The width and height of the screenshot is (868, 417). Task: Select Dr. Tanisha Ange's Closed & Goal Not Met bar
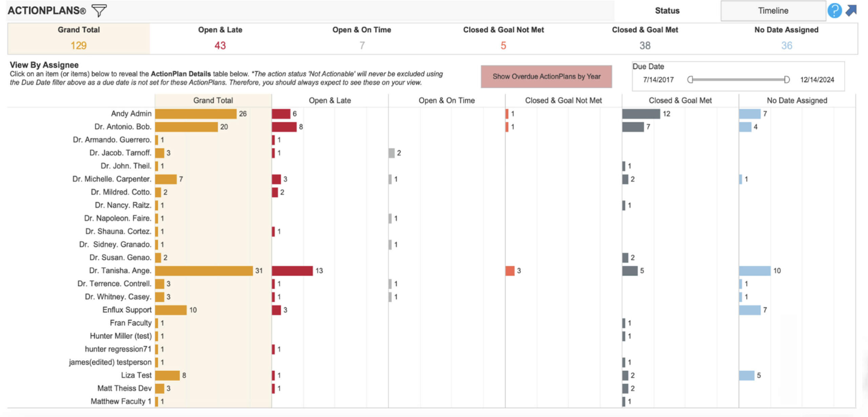click(x=510, y=271)
